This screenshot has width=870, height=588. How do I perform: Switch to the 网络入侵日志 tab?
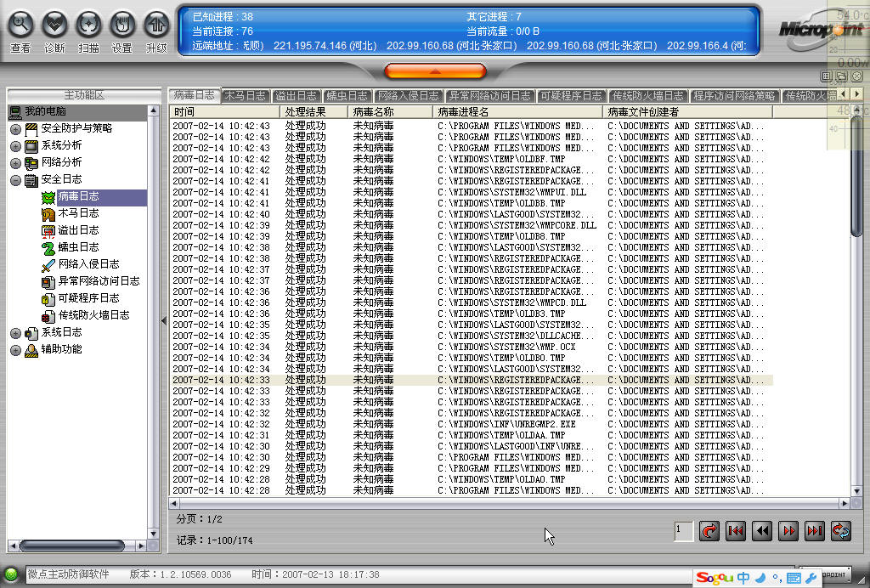pos(409,96)
